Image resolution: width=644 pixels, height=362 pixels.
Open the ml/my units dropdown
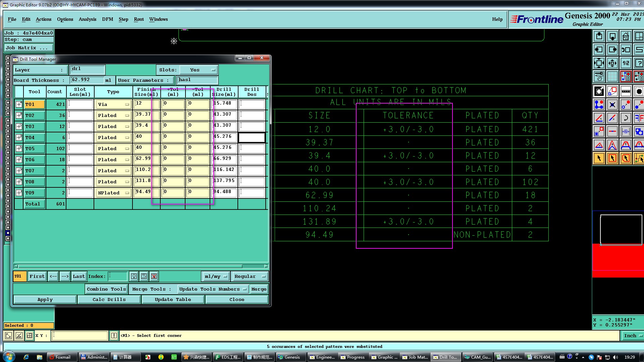(216, 276)
